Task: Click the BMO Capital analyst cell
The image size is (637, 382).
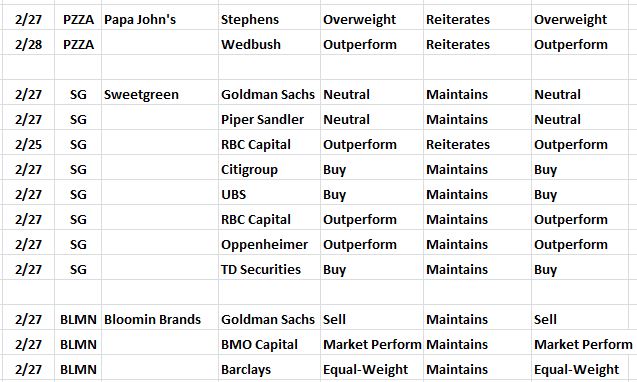Action: [x=269, y=345]
